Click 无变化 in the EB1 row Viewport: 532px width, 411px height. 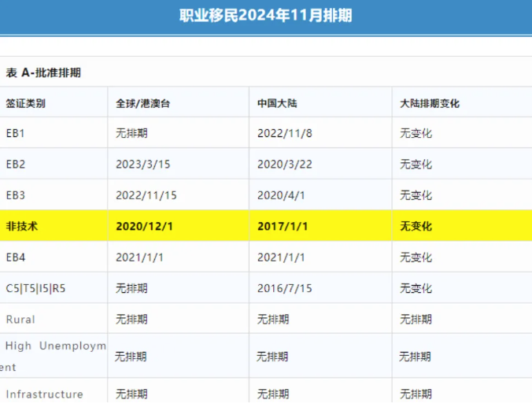pos(416,133)
